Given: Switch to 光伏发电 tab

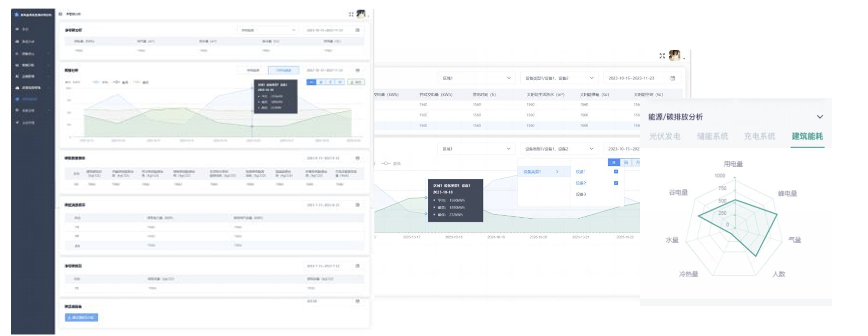Looking at the screenshot, I should pyautogui.click(x=665, y=137).
